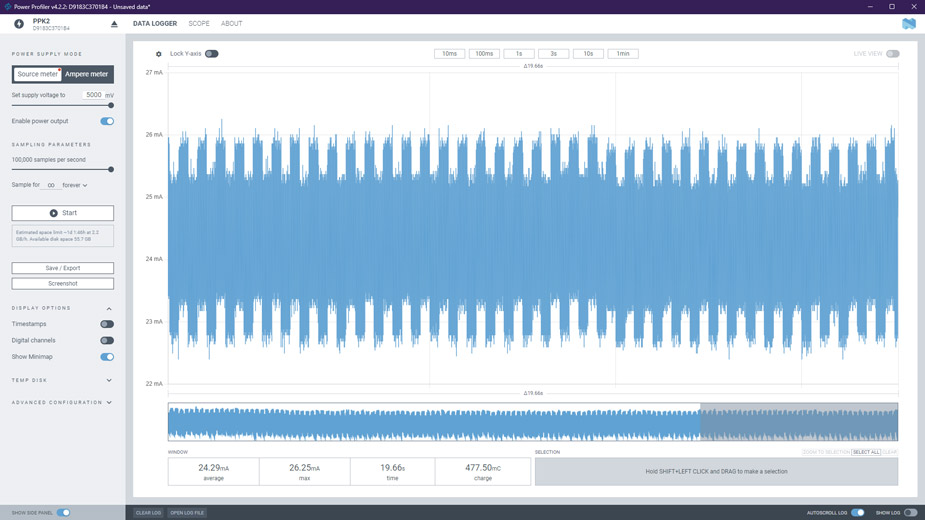
Task: Enable the Digital channels toggle
Action: (107, 340)
